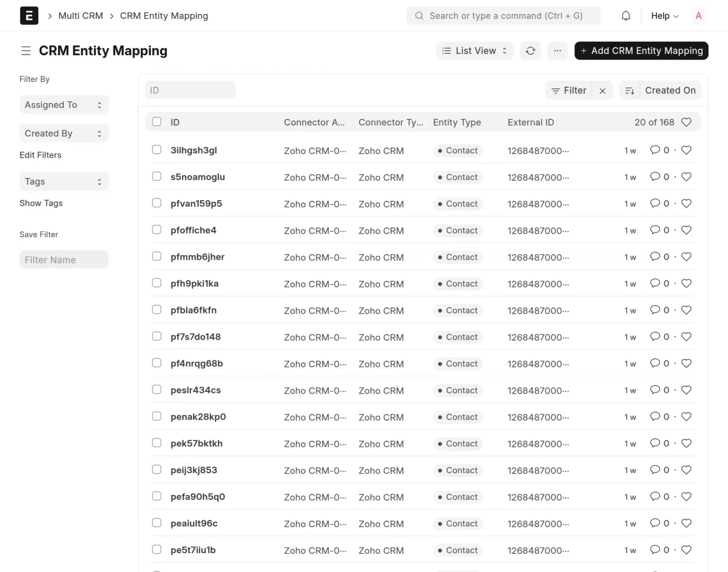
Task: Check the peij3kj853 row checkbox
Action: (157, 470)
